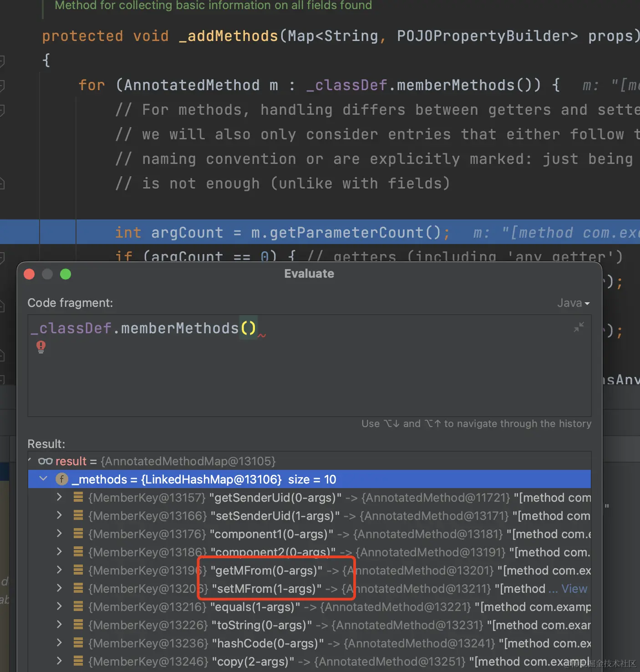Click the map entry icon for setMFrom
The width and height of the screenshot is (640, 672).
pyautogui.click(x=78, y=588)
